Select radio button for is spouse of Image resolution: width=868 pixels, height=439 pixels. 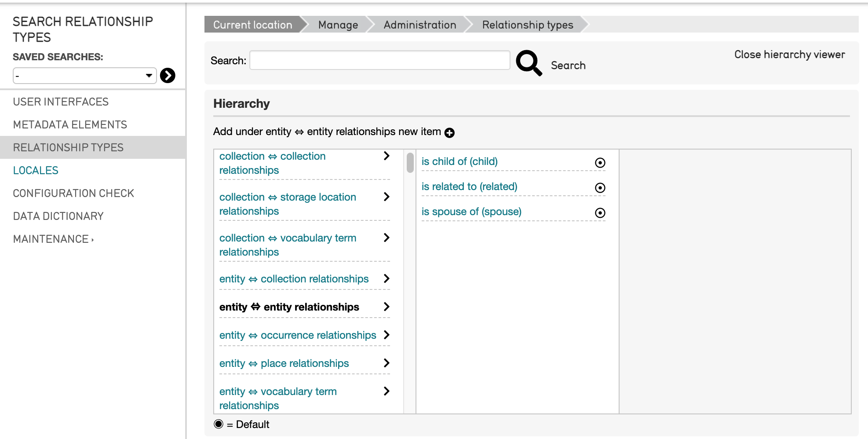(x=600, y=213)
